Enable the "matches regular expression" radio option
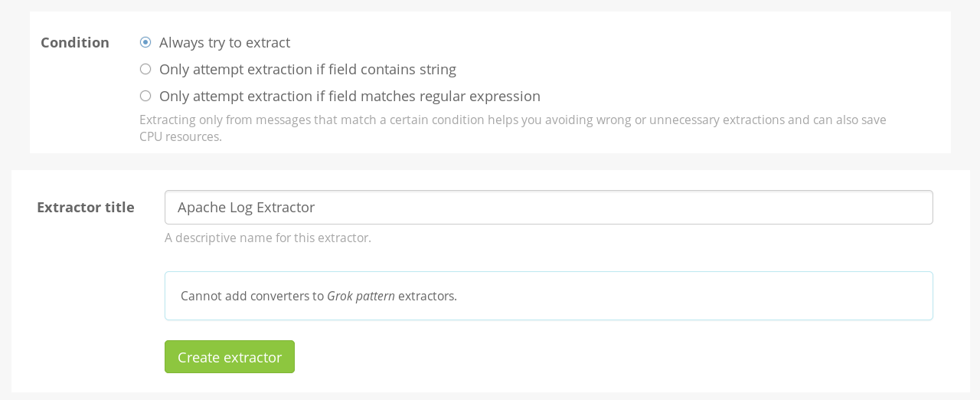The height and width of the screenshot is (400, 980). pos(145,96)
